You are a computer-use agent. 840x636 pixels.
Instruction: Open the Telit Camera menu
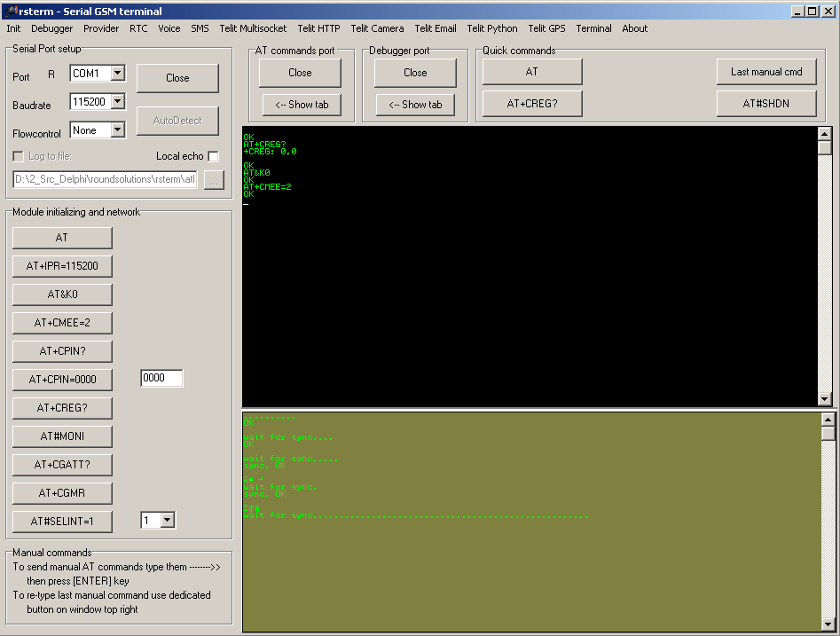tap(377, 28)
